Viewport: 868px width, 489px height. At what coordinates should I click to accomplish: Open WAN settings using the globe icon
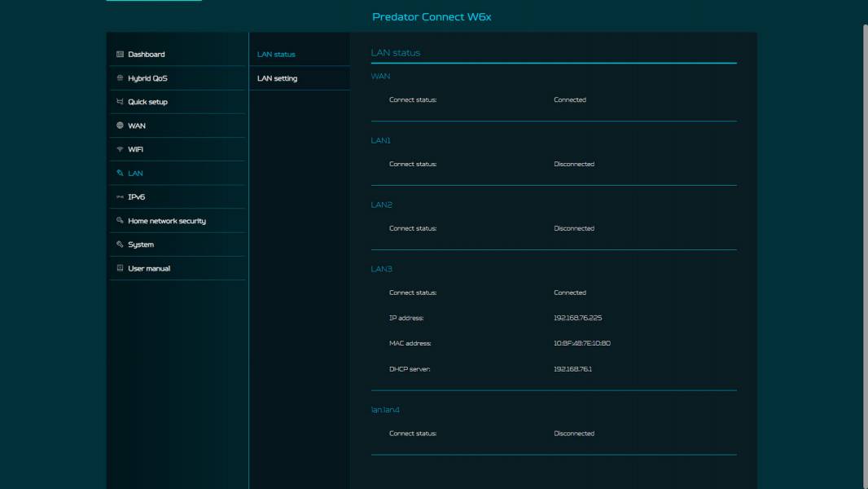pos(121,126)
